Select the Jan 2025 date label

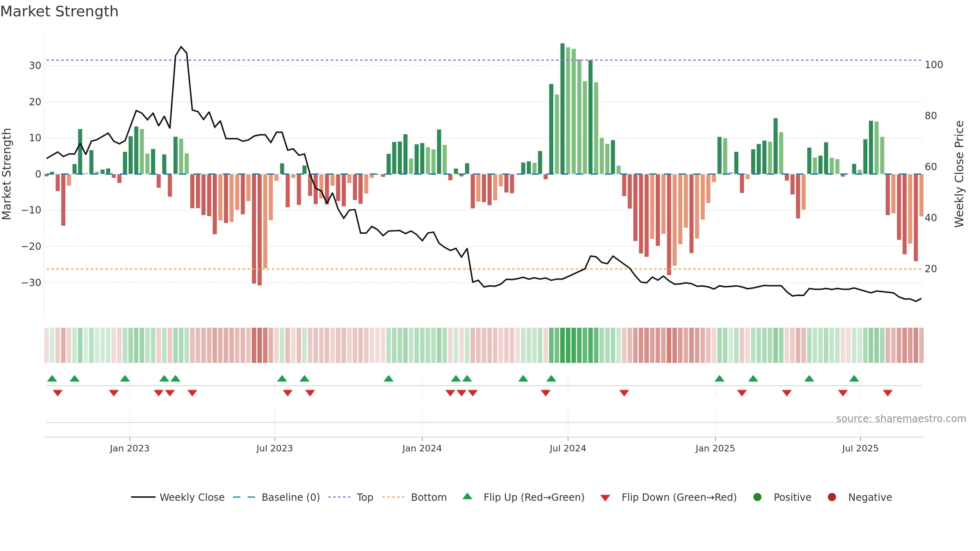pyautogui.click(x=715, y=449)
